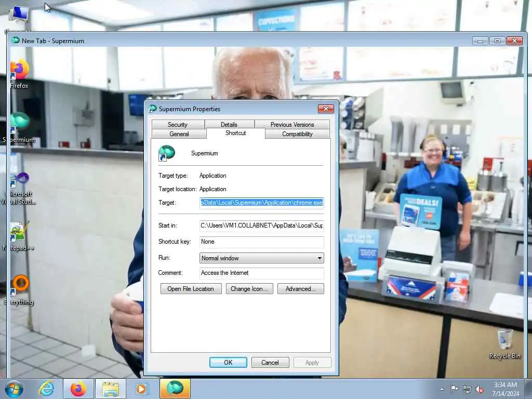
Task: Select the Recycle Bin icon
Action: (x=505, y=343)
